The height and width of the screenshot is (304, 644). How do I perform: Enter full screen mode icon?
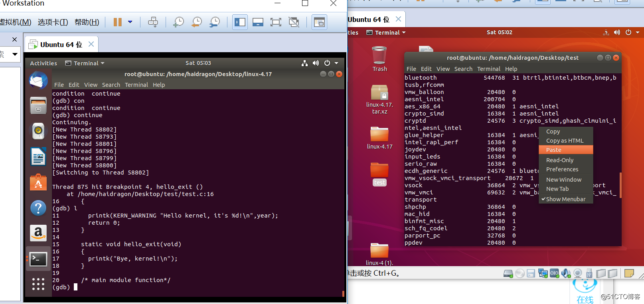(x=276, y=22)
